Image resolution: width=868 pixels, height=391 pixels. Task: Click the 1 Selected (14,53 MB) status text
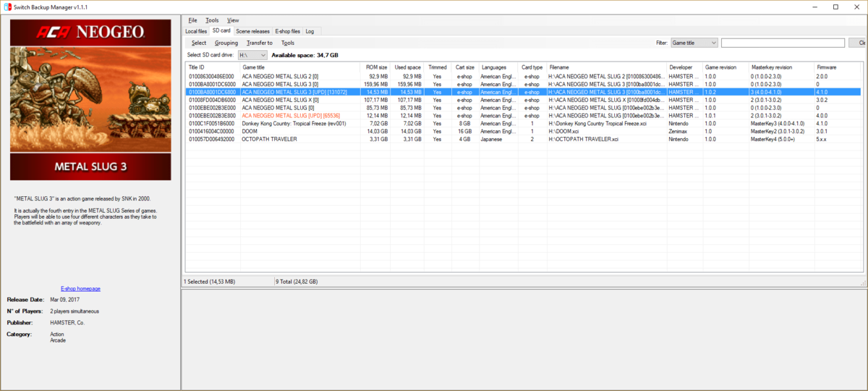(209, 281)
